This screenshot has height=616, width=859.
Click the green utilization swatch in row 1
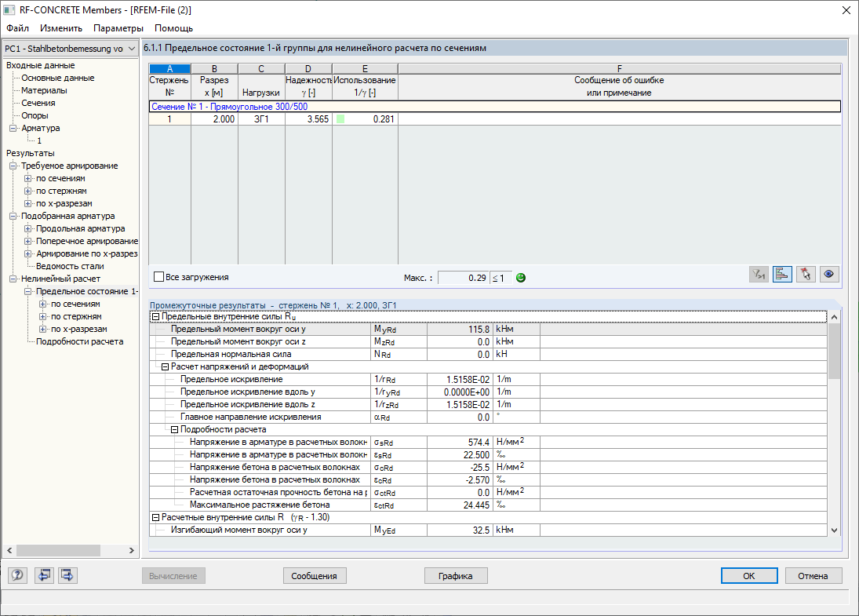(340, 119)
